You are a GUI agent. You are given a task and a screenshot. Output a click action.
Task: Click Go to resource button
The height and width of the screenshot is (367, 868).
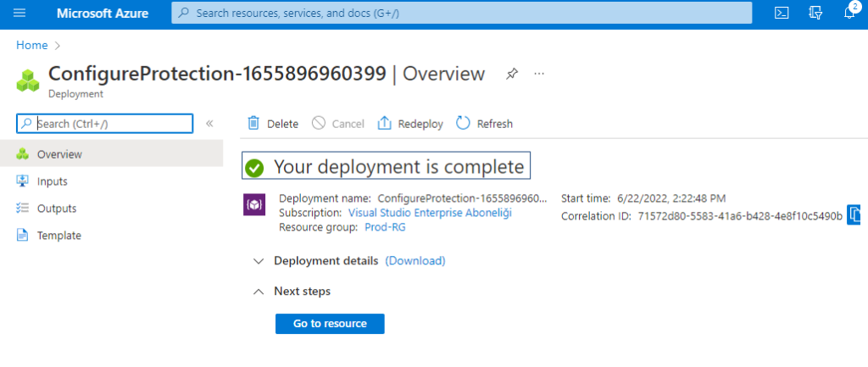click(330, 324)
